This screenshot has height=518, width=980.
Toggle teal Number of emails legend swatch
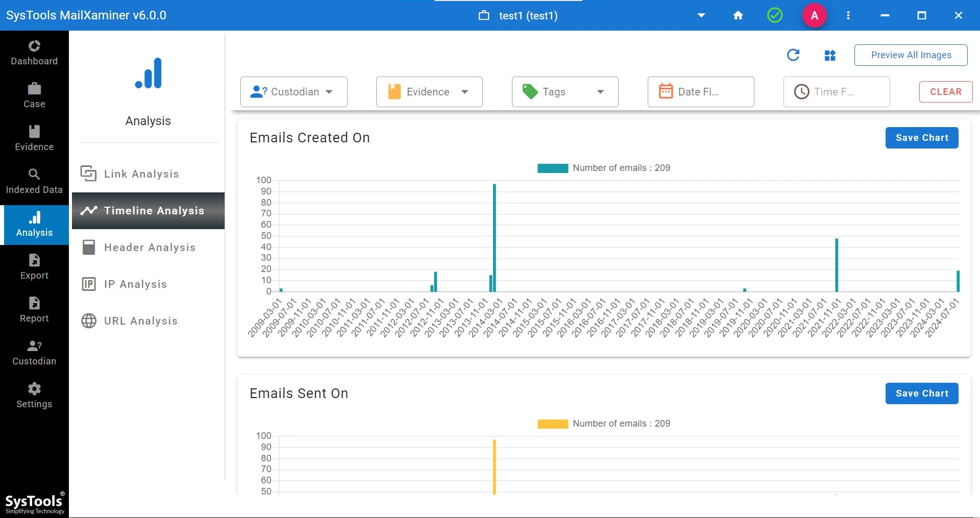[x=553, y=168]
